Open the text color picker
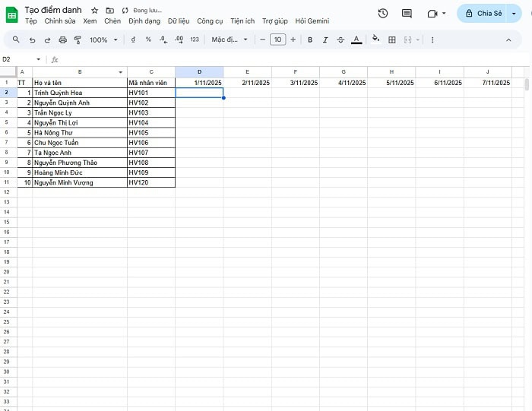 coord(356,40)
